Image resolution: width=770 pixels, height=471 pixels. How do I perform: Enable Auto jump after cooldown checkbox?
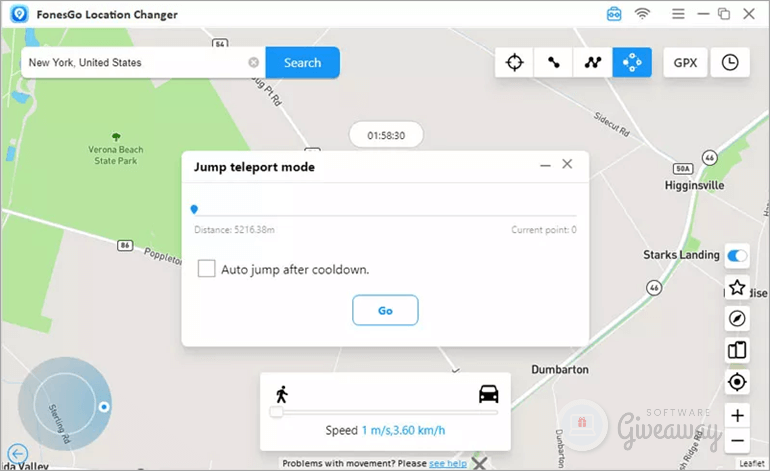pos(206,269)
